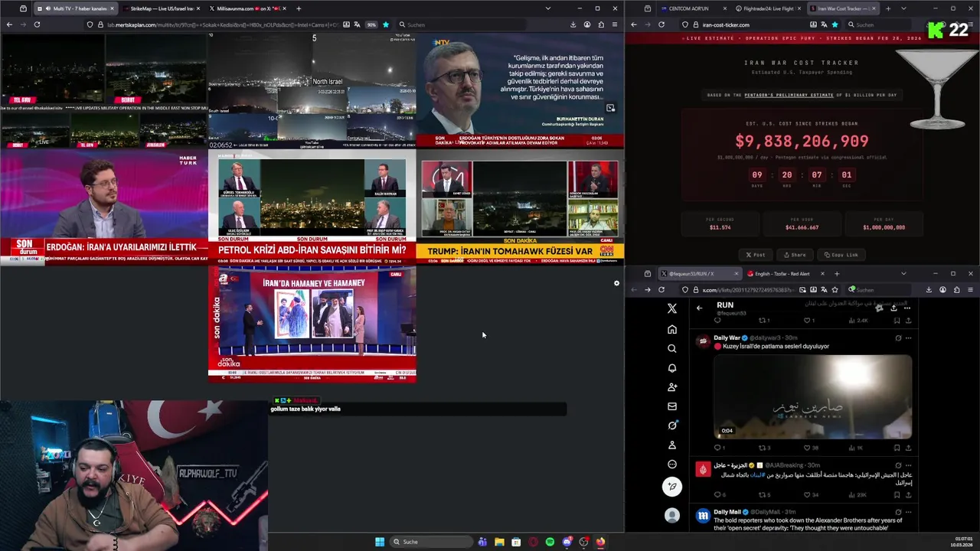Open Grok icon in X sidebar

(672, 425)
